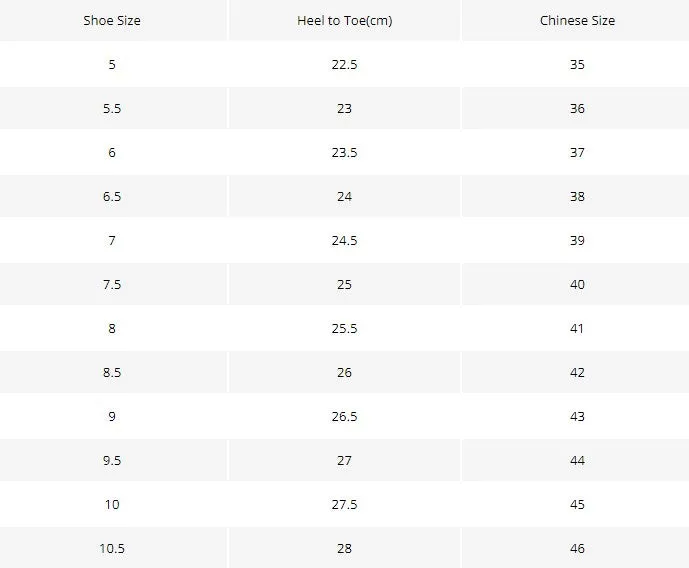Click shoe size 8.5 cell

(112, 372)
